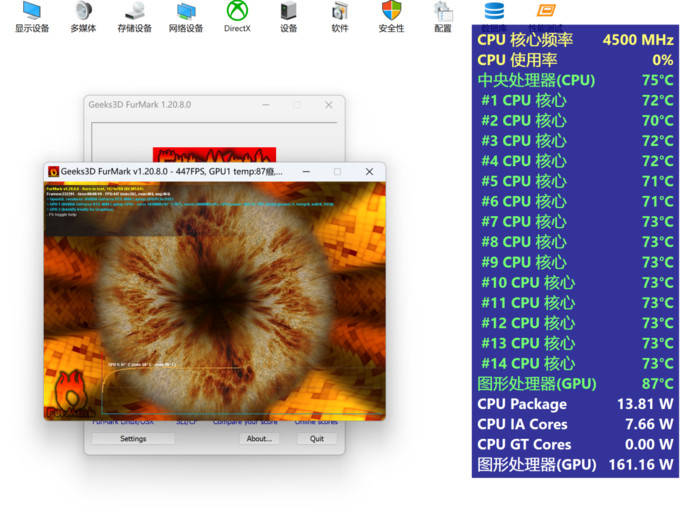Viewport: 700px width, 518px height.
Task: Open the 配置 configuration icon
Action: point(443,17)
